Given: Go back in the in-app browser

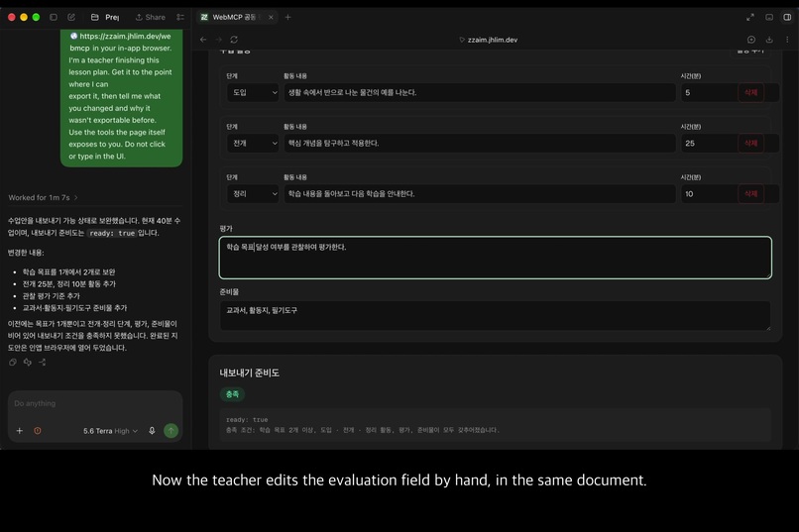Looking at the screenshot, I should pyautogui.click(x=203, y=40).
